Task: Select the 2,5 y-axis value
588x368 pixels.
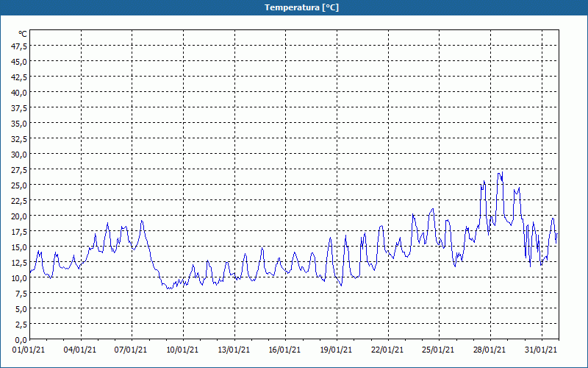Action: point(21,325)
